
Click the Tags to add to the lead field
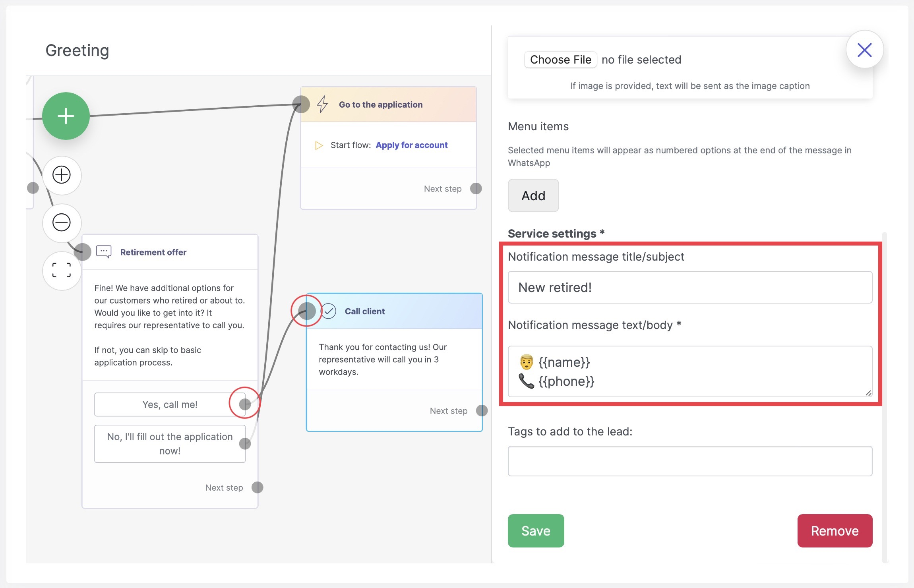pyautogui.click(x=689, y=461)
